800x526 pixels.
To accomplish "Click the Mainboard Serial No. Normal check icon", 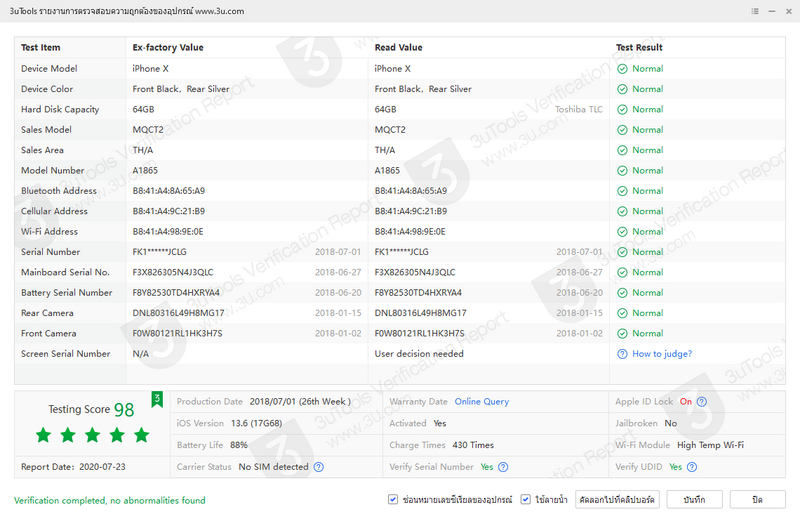I will 622,272.
